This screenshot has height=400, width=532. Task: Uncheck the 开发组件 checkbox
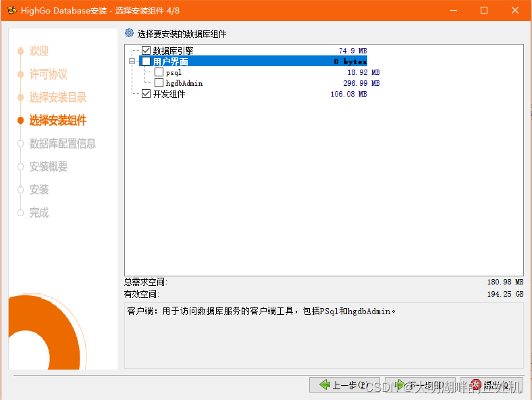coord(147,94)
